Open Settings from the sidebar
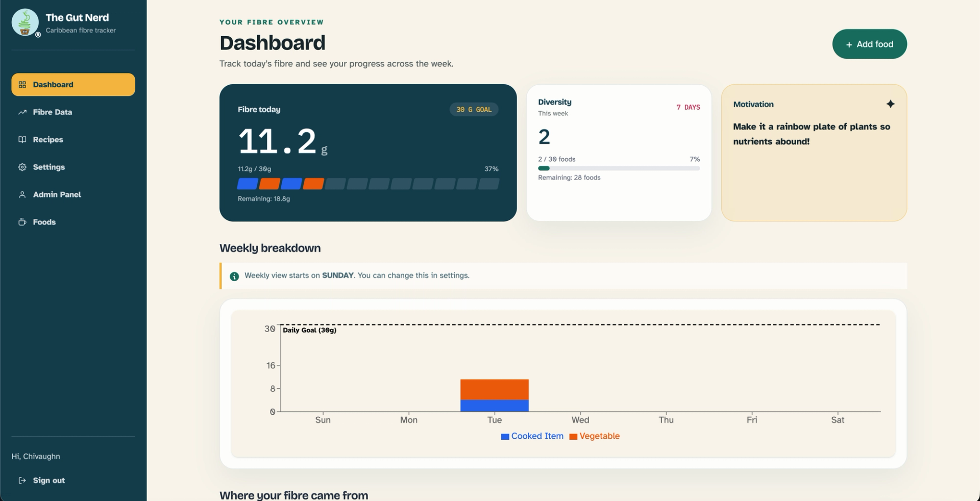 pyautogui.click(x=73, y=167)
